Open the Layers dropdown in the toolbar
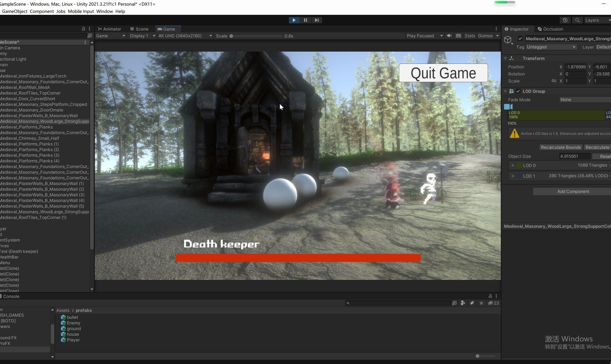Image resolution: width=611 pixels, height=364 pixels. pos(597,20)
